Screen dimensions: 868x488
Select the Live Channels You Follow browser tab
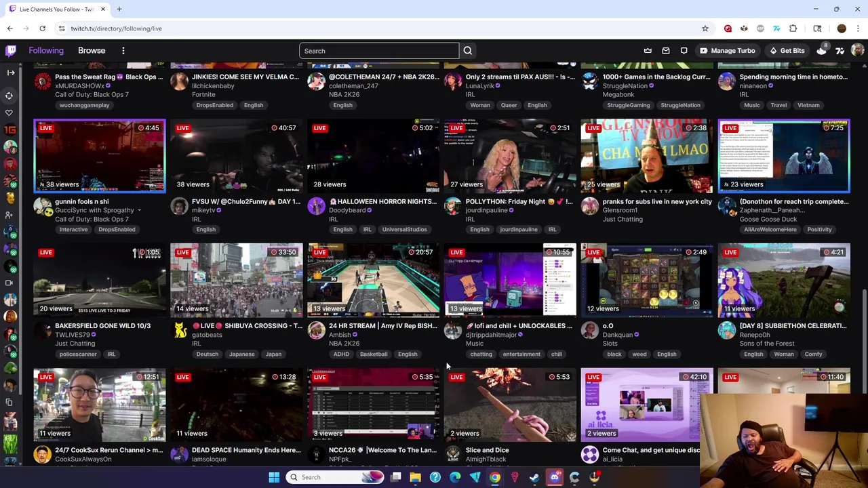point(57,9)
